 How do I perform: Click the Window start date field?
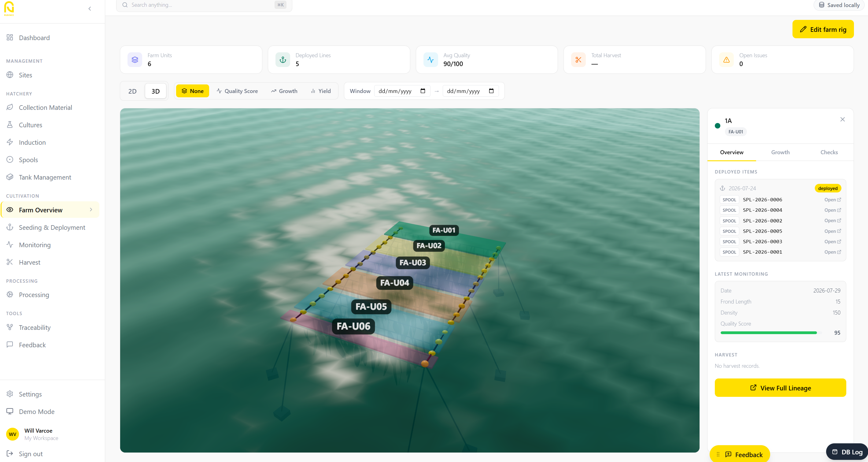tap(402, 91)
